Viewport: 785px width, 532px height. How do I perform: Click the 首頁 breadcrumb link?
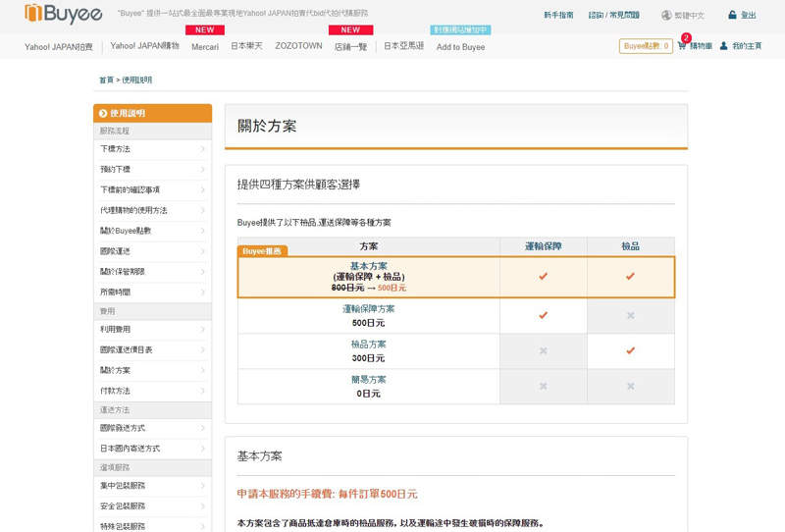[105, 80]
